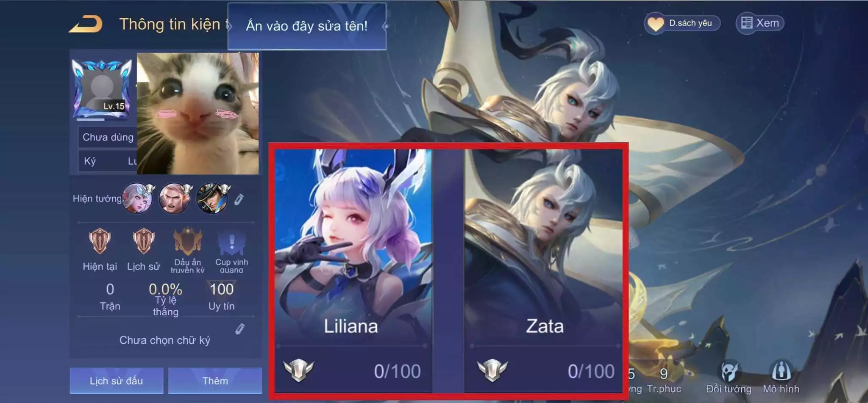This screenshot has height=403, width=868.
Task: Click the Chưa dùng title field
Action: [108, 137]
